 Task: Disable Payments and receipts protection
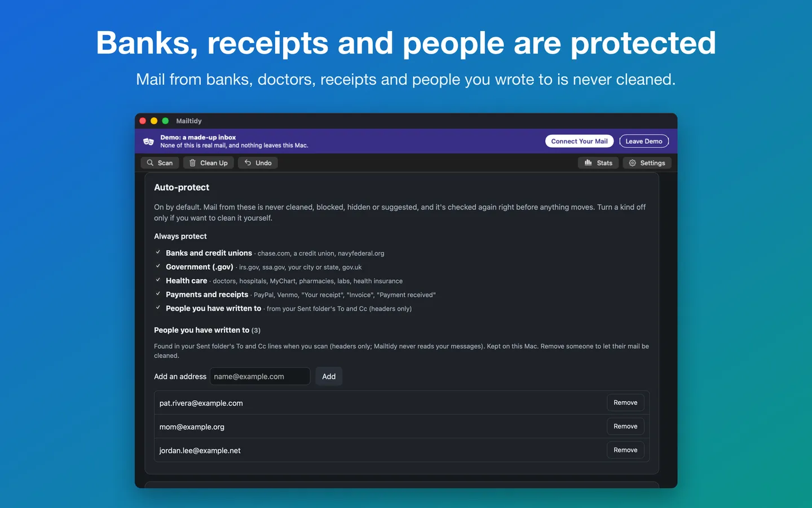click(x=158, y=294)
